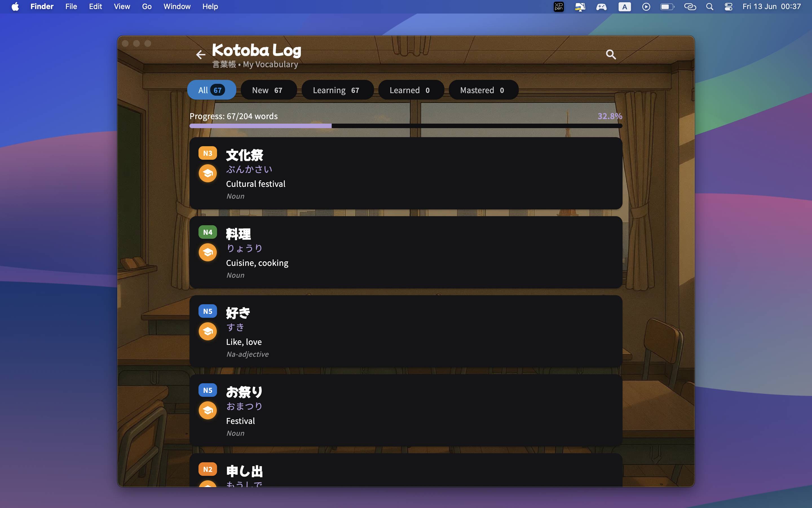The width and height of the screenshot is (812, 508).
Task: Open the Edit menu
Action: (x=95, y=6)
